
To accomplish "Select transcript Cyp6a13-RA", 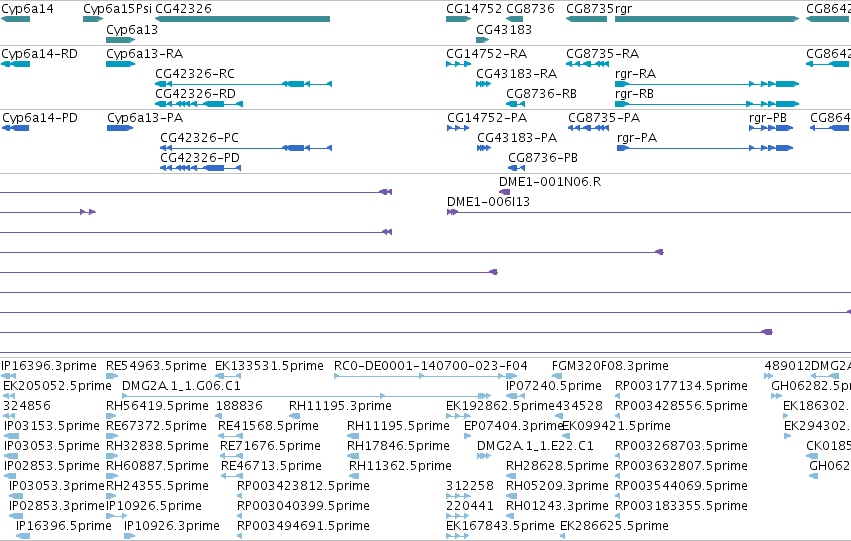I will [x=120, y=64].
